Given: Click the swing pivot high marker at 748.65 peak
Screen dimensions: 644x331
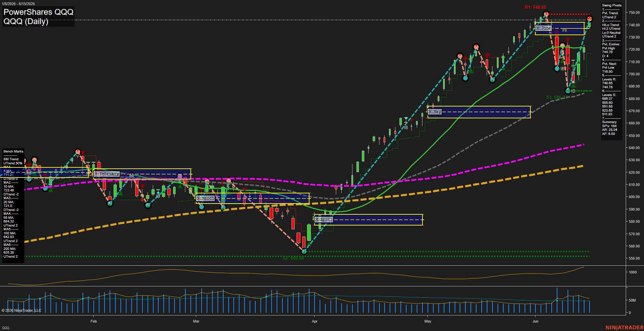Looking at the screenshot, I should pos(546,14).
